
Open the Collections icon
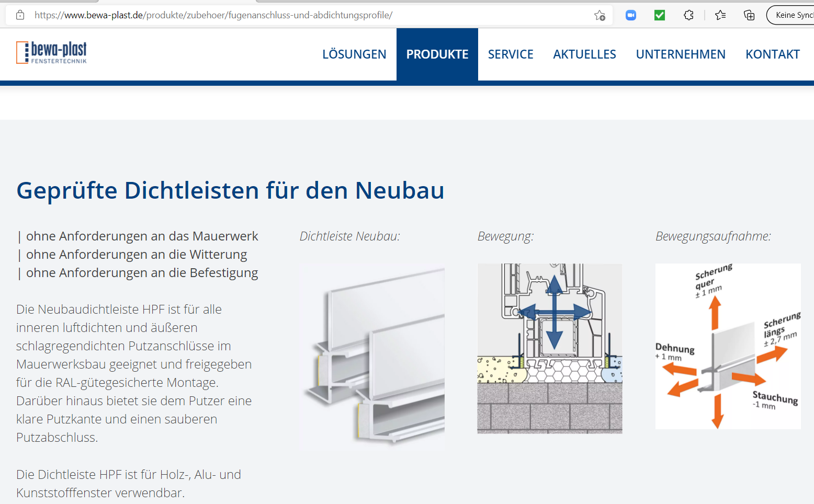(x=749, y=15)
